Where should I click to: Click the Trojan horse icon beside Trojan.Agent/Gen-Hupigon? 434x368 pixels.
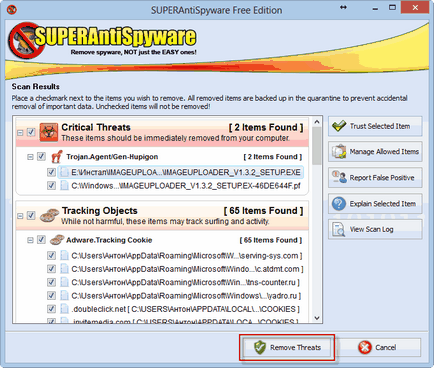point(56,157)
